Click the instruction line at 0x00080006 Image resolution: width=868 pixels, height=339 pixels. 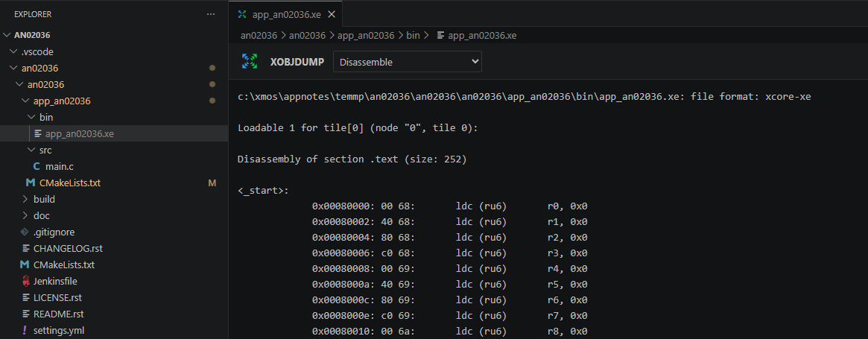(x=449, y=254)
